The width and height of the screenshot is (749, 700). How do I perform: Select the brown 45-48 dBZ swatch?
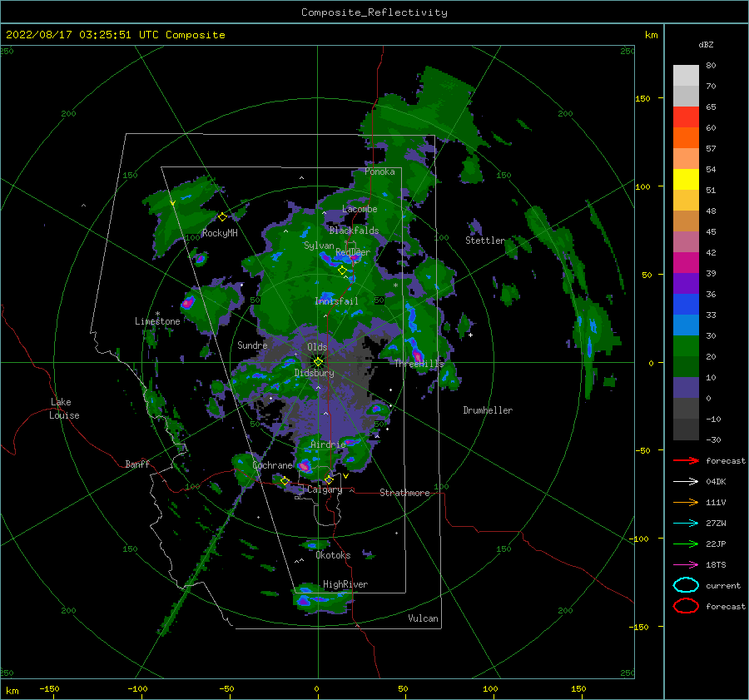(x=686, y=221)
